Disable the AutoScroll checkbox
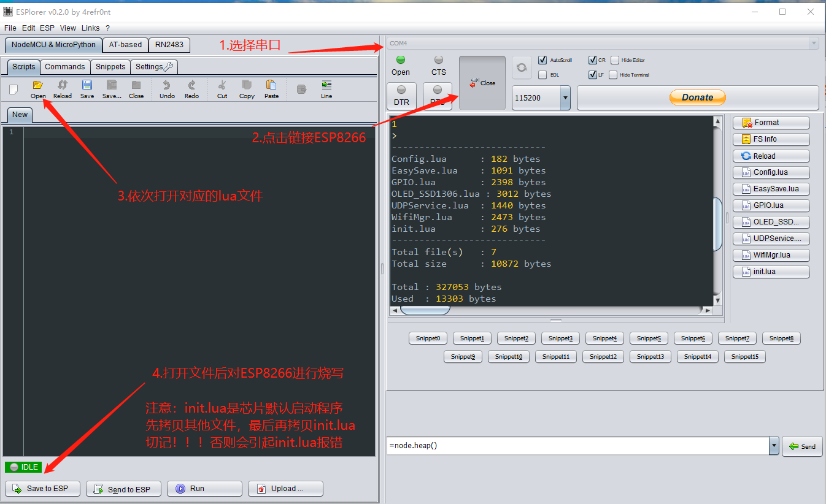The width and height of the screenshot is (826, 504). pos(542,60)
